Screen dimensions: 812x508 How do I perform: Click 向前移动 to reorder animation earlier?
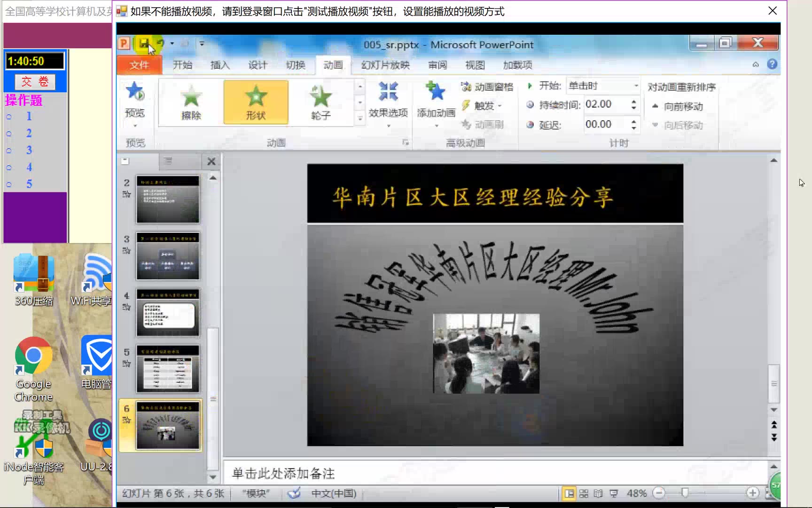[679, 106]
